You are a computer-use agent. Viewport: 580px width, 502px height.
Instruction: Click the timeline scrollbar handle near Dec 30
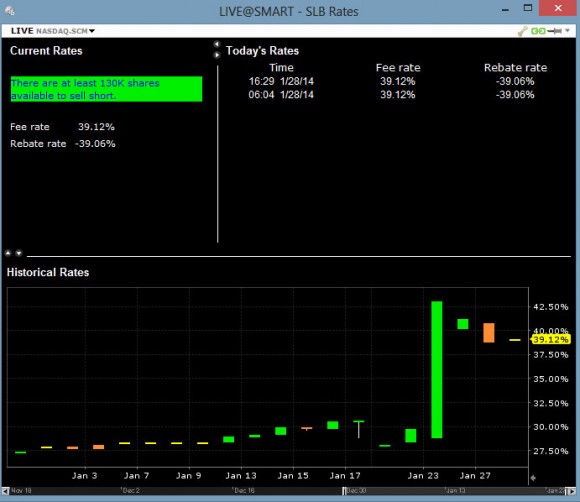tap(344, 491)
